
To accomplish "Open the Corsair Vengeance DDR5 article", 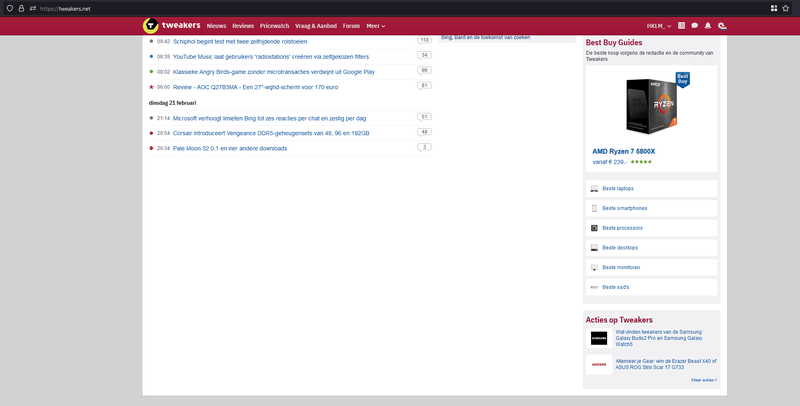I will tap(271, 133).
